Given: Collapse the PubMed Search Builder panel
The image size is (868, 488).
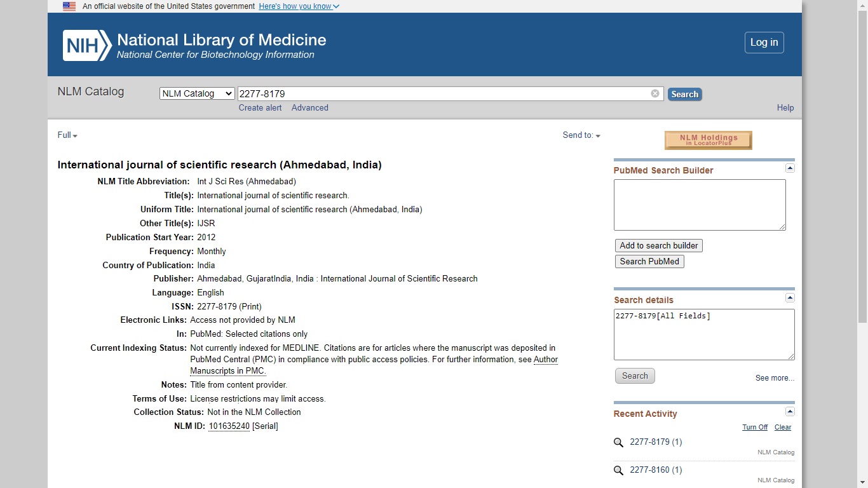Looking at the screenshot, I should tap(790, 168).
